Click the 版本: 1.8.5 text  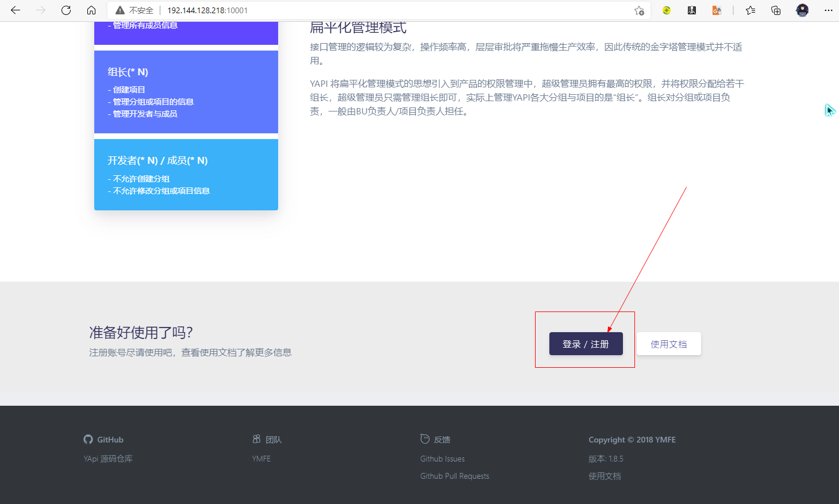606,459
